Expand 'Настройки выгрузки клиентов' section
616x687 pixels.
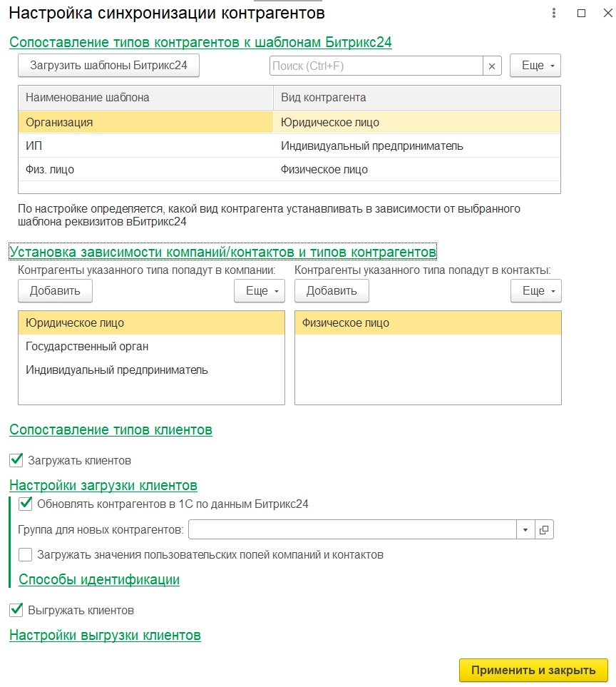pyautogui.click(x=105, y=635)
